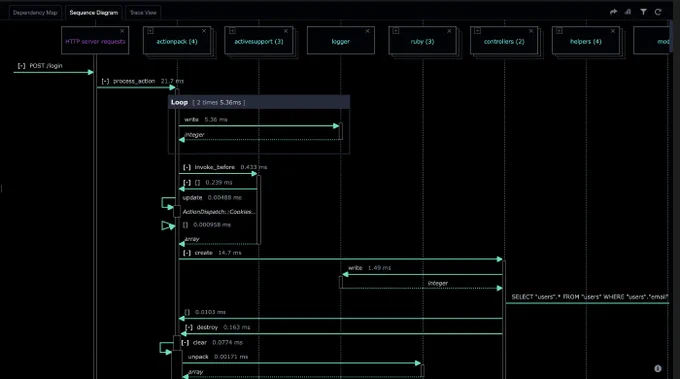Click the [] 0.000958 ms call label
Screen dimensions: 680x379
tap(207, 225)
